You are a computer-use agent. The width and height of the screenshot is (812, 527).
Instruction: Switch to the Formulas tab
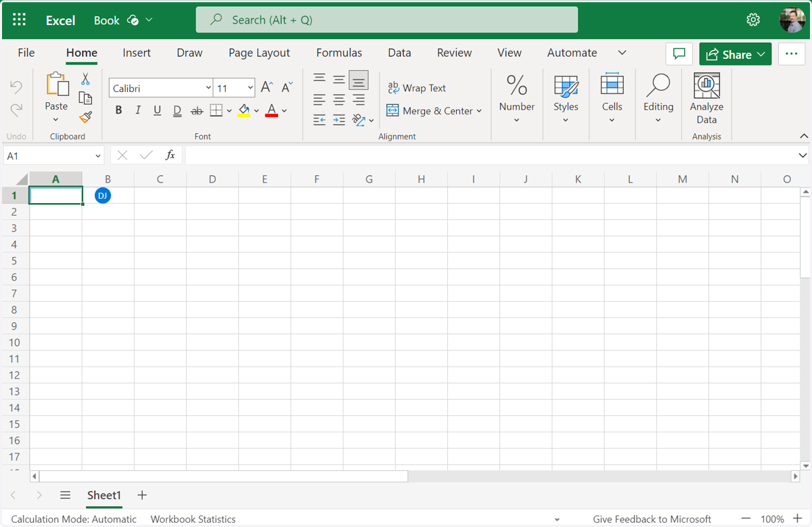[x=339, y=53]
